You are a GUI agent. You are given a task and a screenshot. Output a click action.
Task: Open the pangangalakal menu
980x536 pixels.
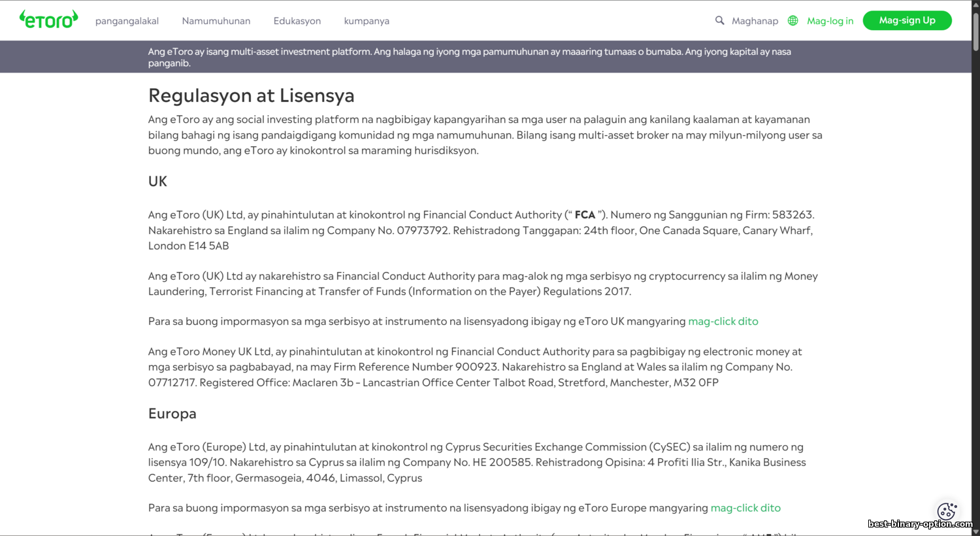click(127, 21)
